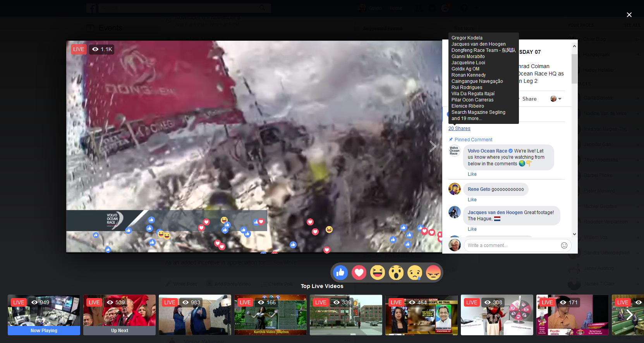
Task: Advance to next video with right chevron
Action: coord(433,146)
